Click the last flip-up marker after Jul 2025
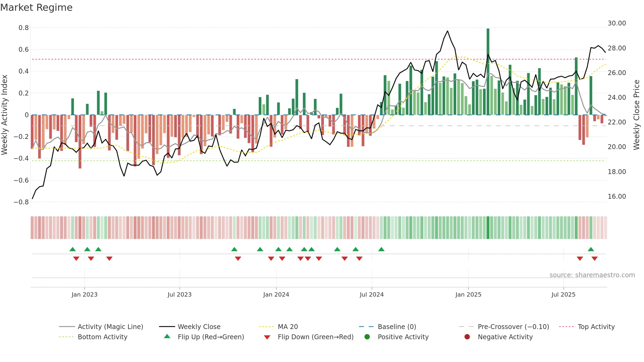This screenshot has height=362, width=644. point(591,249)
